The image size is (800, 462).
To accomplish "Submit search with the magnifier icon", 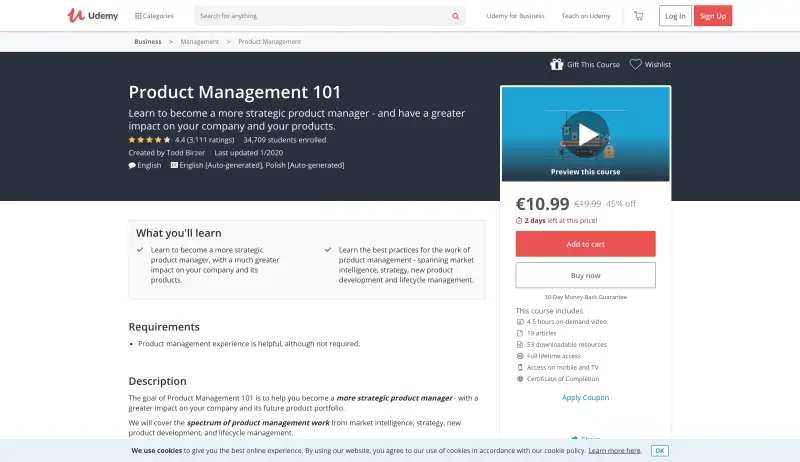I will click(456, 16).
